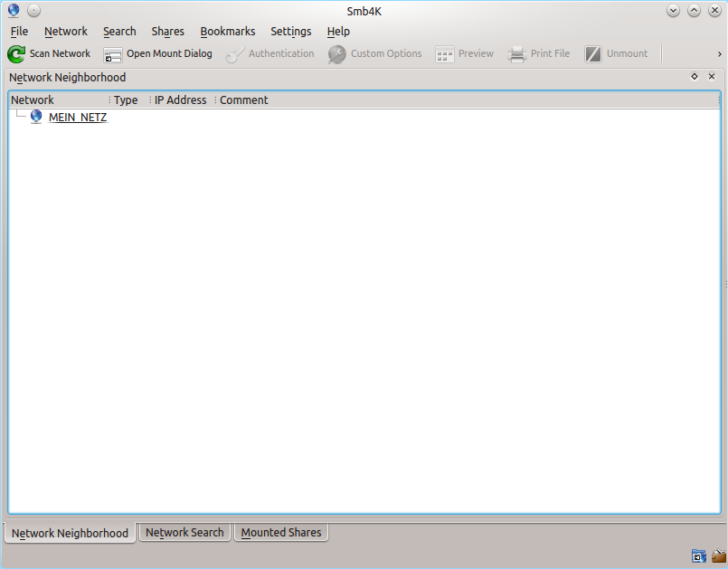Choose Print File in the toolbar
This screenshot has height=569, width=728.
click(539, 54)
